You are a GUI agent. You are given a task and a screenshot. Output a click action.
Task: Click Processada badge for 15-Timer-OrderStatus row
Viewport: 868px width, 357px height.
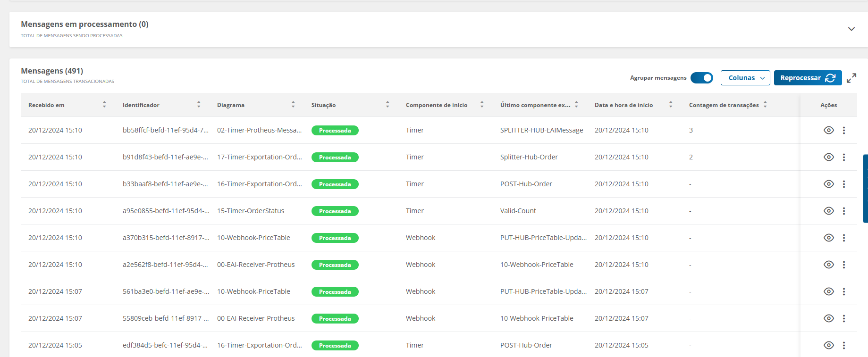(335, 211)
